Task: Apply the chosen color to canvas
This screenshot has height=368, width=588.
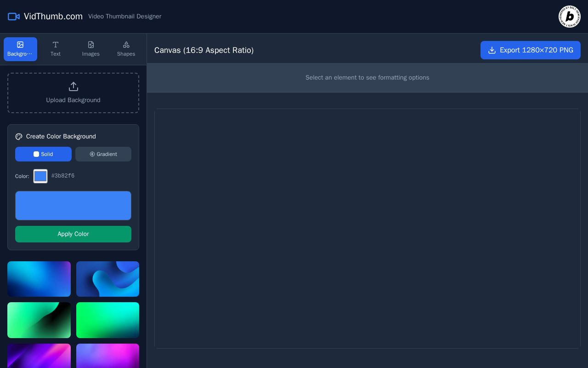Action: click(73, 234)
